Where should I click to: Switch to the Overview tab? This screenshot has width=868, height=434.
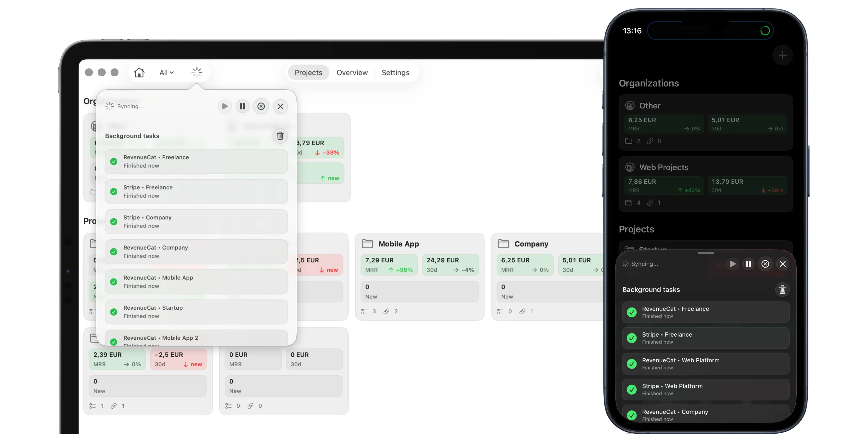coord(352,72)
